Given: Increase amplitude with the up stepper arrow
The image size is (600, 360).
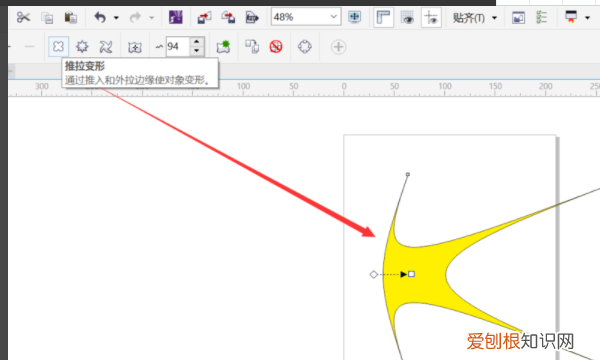Looking at the screenshot, I should coord(197,42).
